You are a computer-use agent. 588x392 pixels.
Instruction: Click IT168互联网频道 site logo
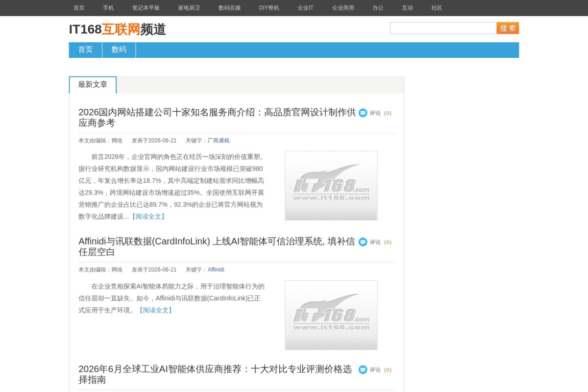(117, 29)
